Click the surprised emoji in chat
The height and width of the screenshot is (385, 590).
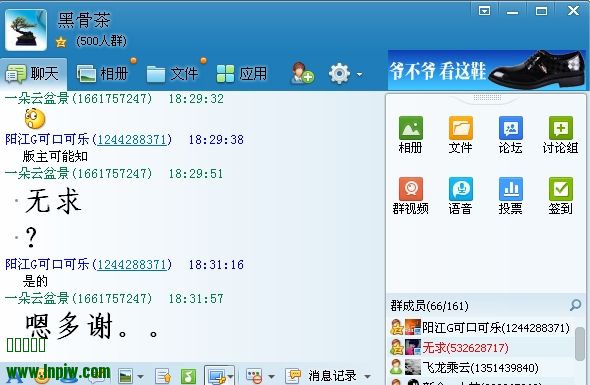[35, 119]
